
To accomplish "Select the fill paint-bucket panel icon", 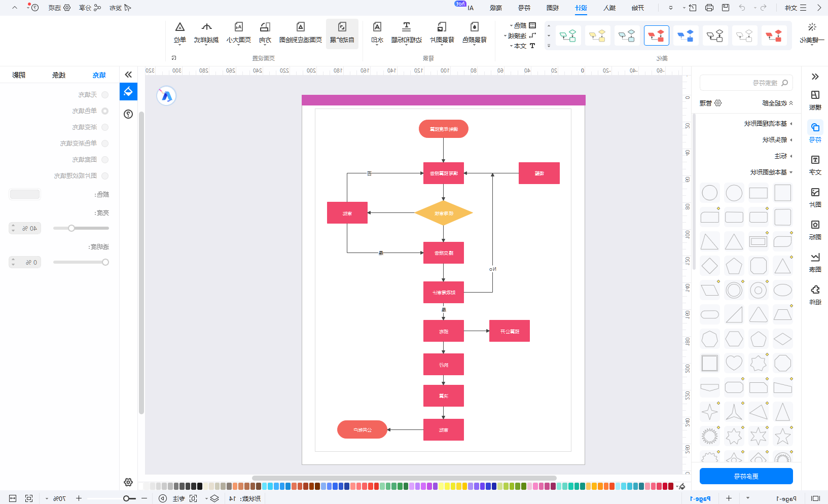I will (x=128, y=92).
